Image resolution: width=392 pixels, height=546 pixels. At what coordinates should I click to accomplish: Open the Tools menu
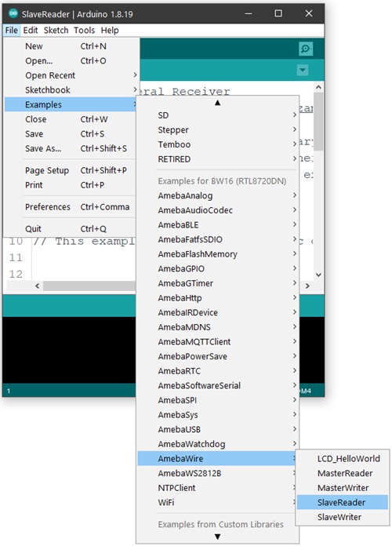[x=84, y=31]
